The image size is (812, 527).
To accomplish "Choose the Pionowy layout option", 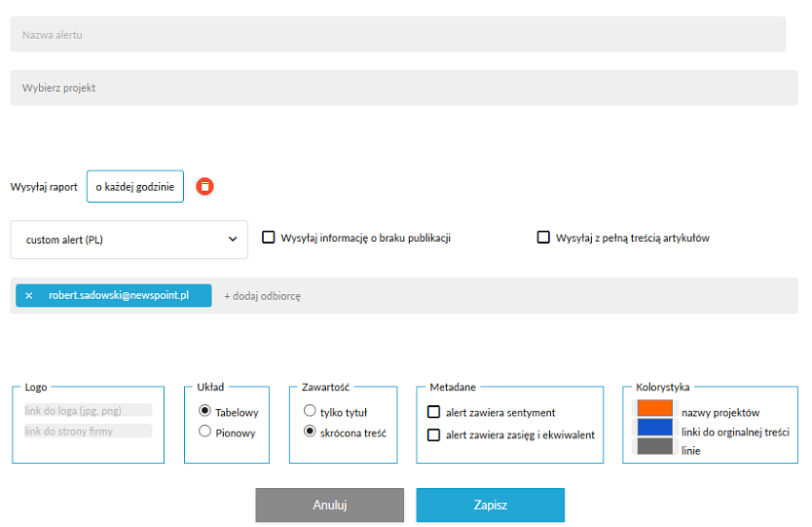I will [204, 432].
